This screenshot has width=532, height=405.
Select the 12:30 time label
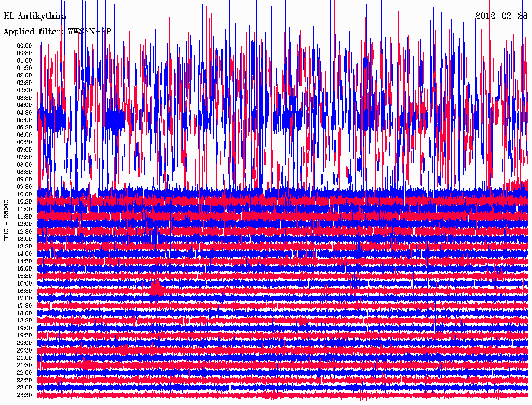click(x=24, y=232)
